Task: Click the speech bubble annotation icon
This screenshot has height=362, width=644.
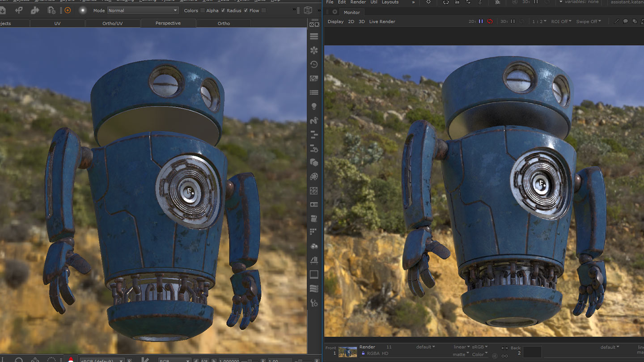Action: (x=626, y=21)
